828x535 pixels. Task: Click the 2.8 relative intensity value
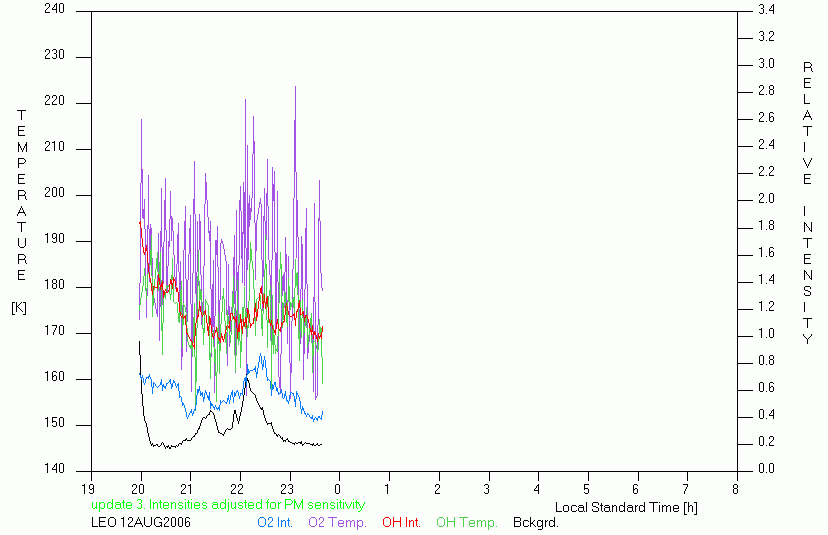click(766, 91)
